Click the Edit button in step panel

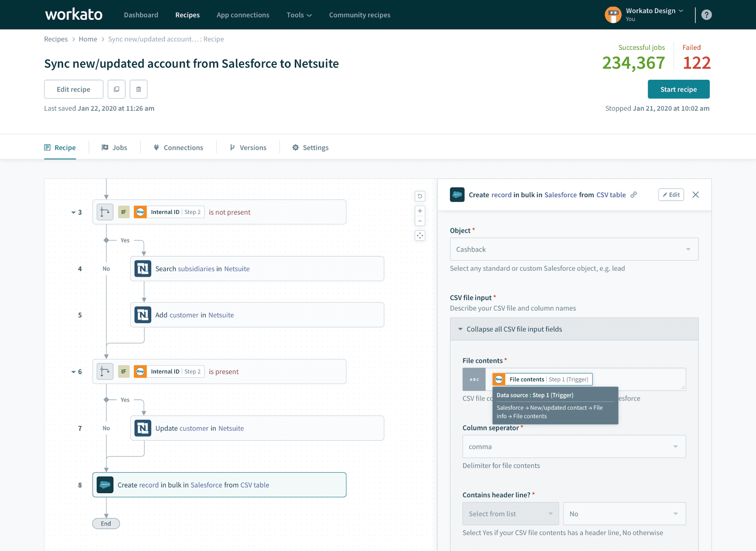(x=671, y=195)
